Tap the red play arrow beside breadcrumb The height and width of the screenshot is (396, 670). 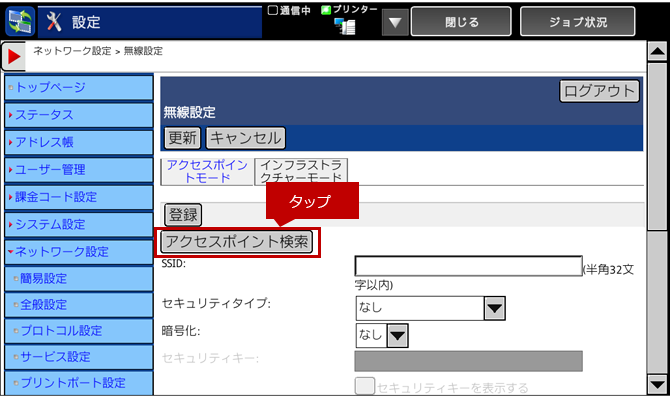point(14,56)
